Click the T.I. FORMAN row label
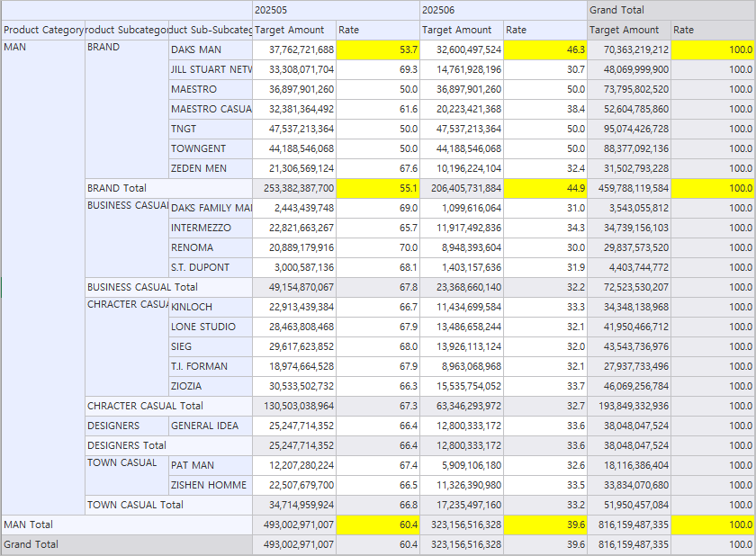This screenshot has width=756, height=556. tap(211, 365)
